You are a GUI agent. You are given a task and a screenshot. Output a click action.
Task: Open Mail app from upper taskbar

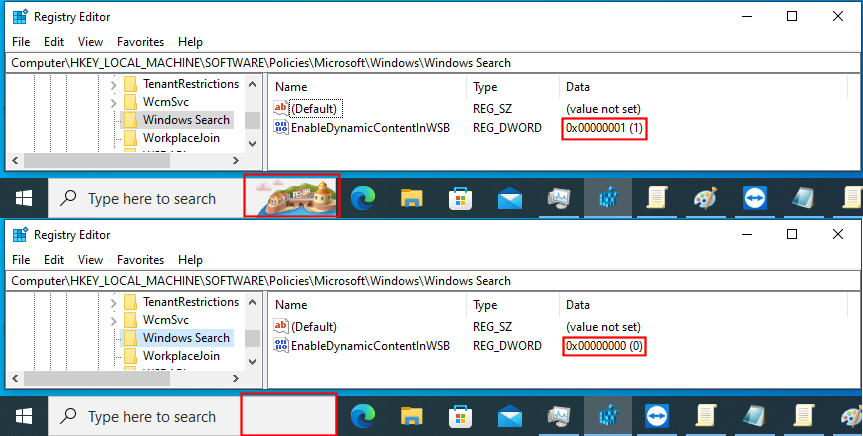510,198
